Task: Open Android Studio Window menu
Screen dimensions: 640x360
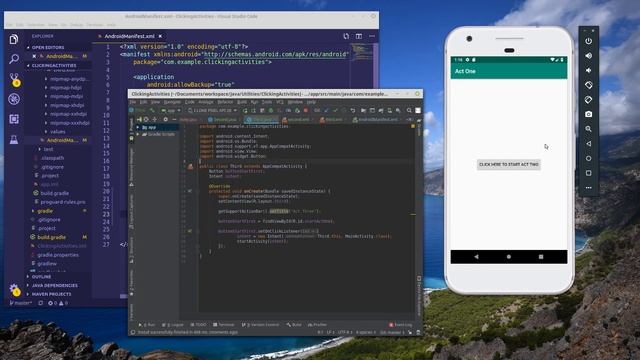Action: (x=295, y=102)
